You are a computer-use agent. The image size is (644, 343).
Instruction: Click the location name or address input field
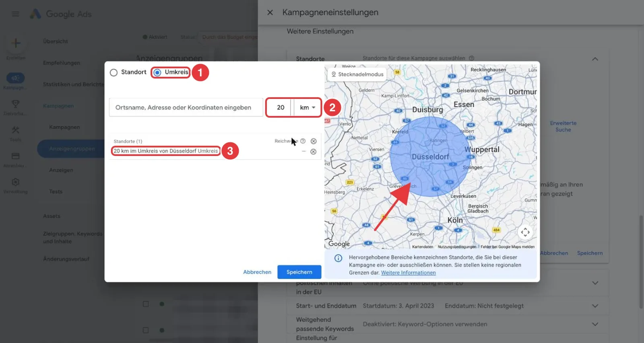coord(186,107)
